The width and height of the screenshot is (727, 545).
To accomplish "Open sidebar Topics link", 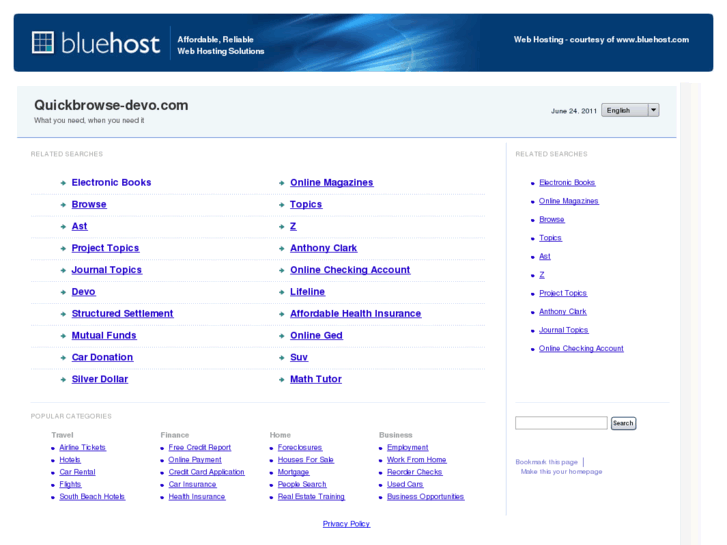I will (x=550, y=238).
